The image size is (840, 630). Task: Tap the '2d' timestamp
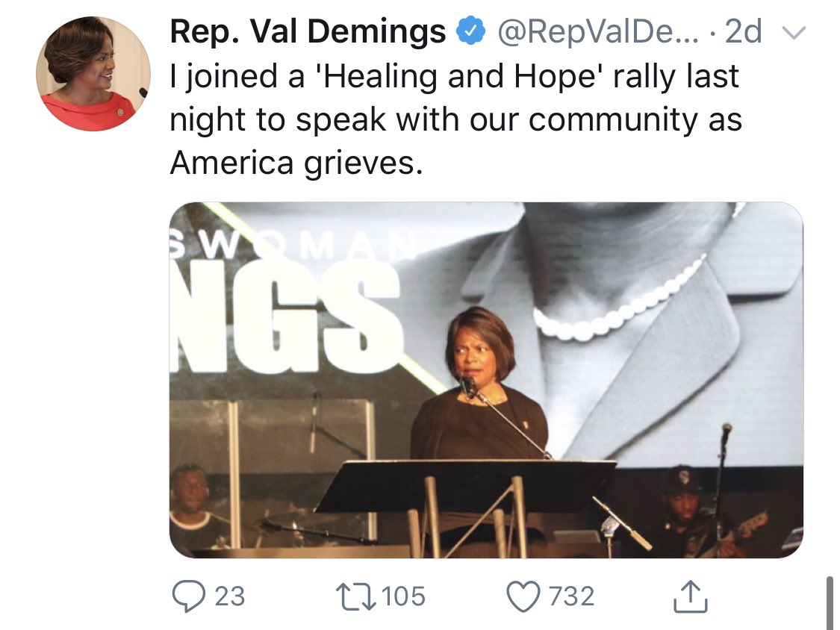click(x=744, y=33)
